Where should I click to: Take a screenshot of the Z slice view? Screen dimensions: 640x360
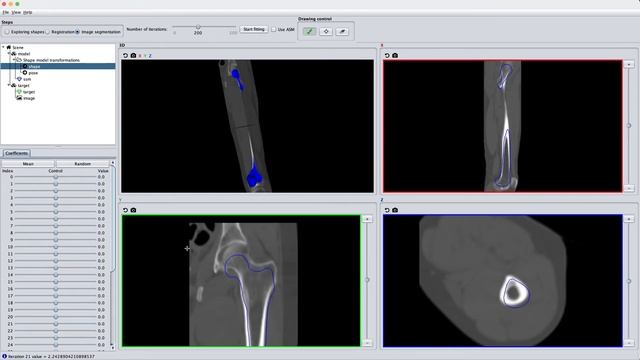(x=395, y=210)
